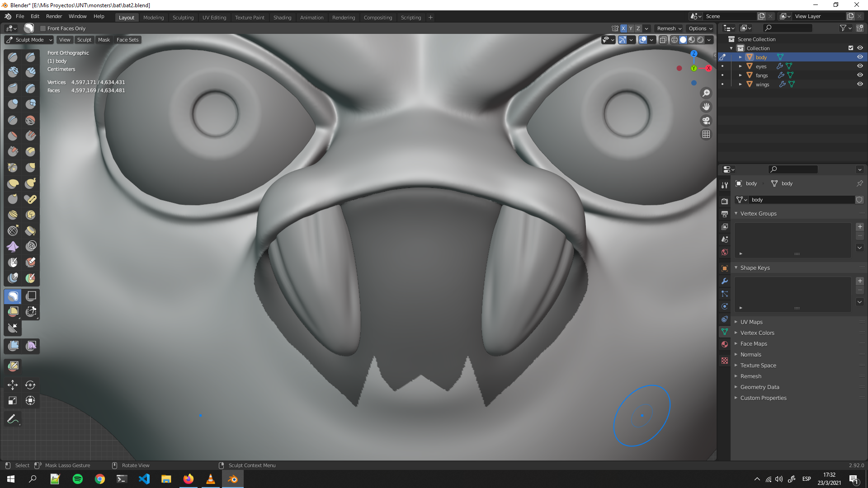The width and height of the screenshot is (868, 488).
Task: Select the Snake Hook brush
Action: tap(30, 183)
